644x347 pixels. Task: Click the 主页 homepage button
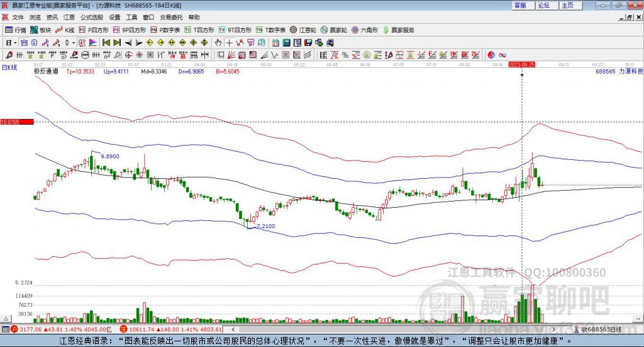tap(571, 5)
